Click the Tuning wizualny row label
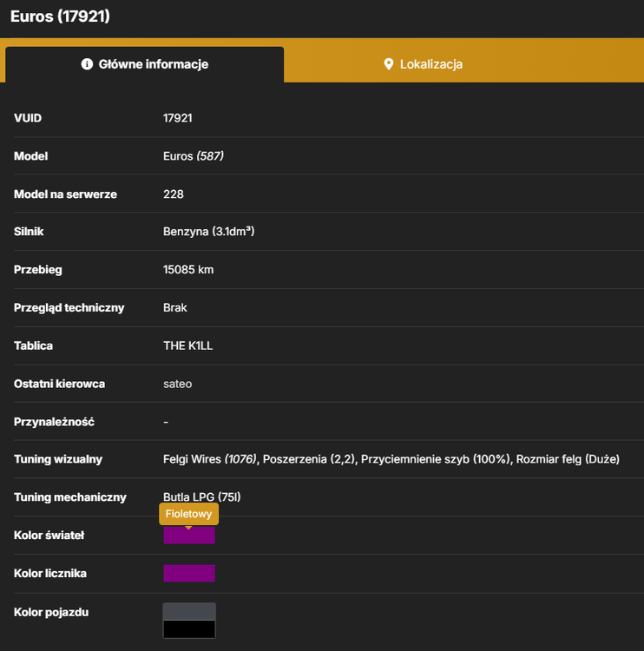Image resolution: width=644 pixels, height=651 pixels. point(58,459)
